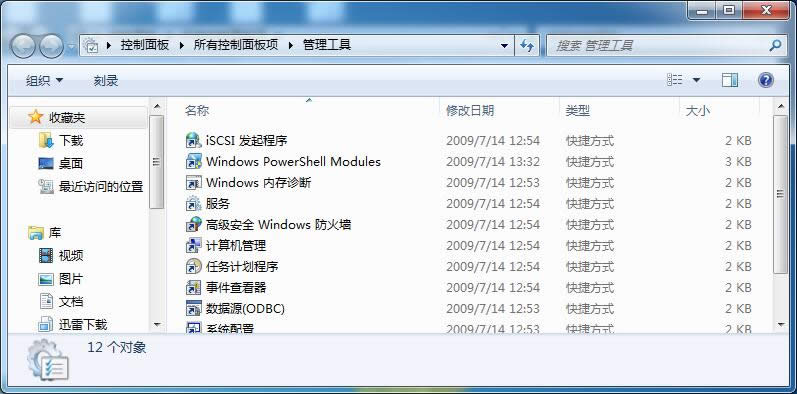This screenshot has height=394, width=797.
Task: Toggle the preview pane icon
Action: [x=729, y=80]
